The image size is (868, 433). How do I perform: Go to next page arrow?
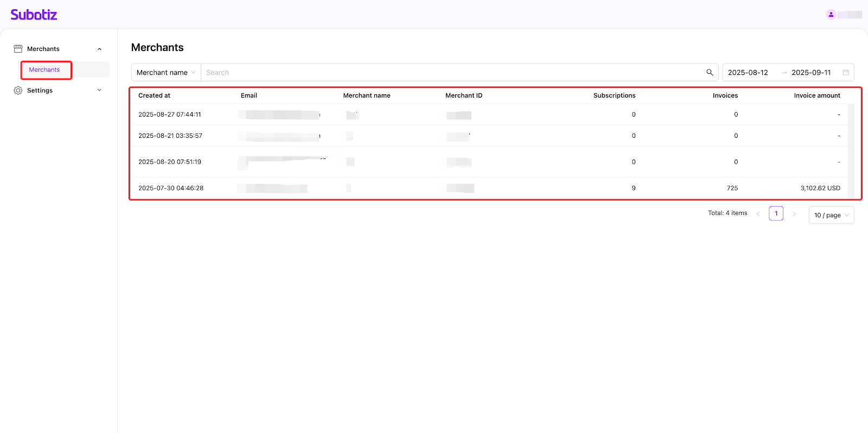[x=794, y=214]
